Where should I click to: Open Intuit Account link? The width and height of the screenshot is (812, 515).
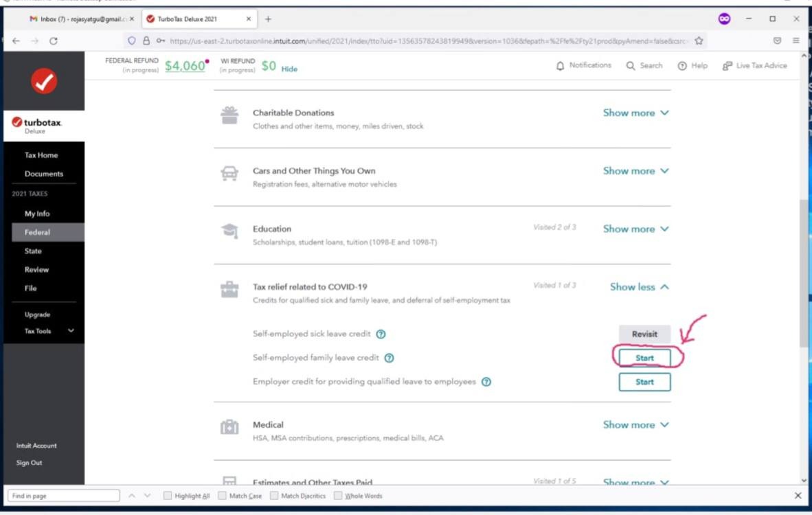pos(36,446)
